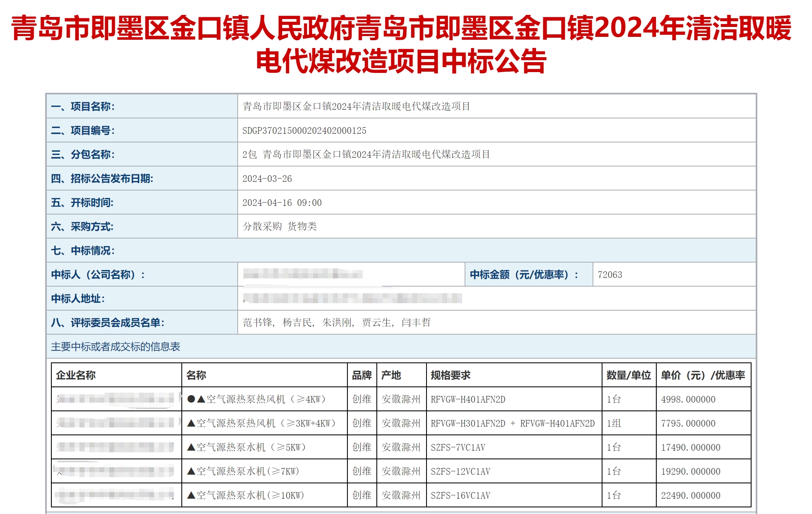Click spec cell SZFS-16VC1AV

click(x=460, y=495)
